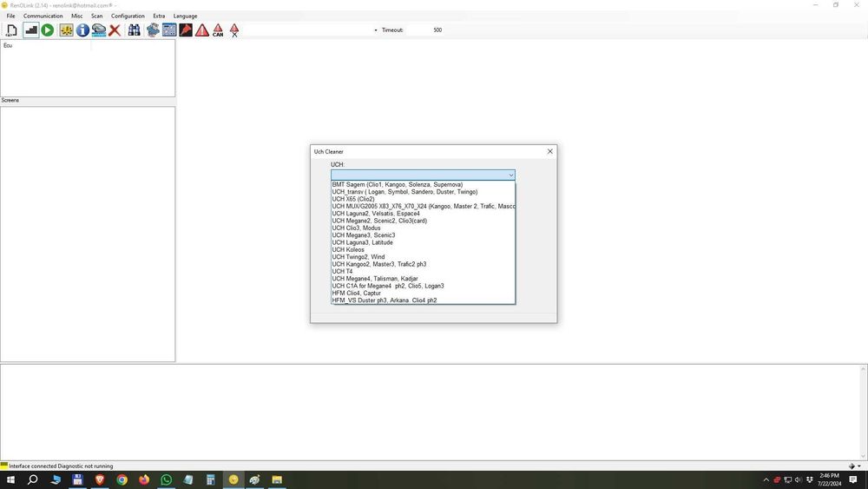The height and width of the screenshot is (489, 868).
Task: Click the diamond icon in status bar
Action: click(852, 466)
